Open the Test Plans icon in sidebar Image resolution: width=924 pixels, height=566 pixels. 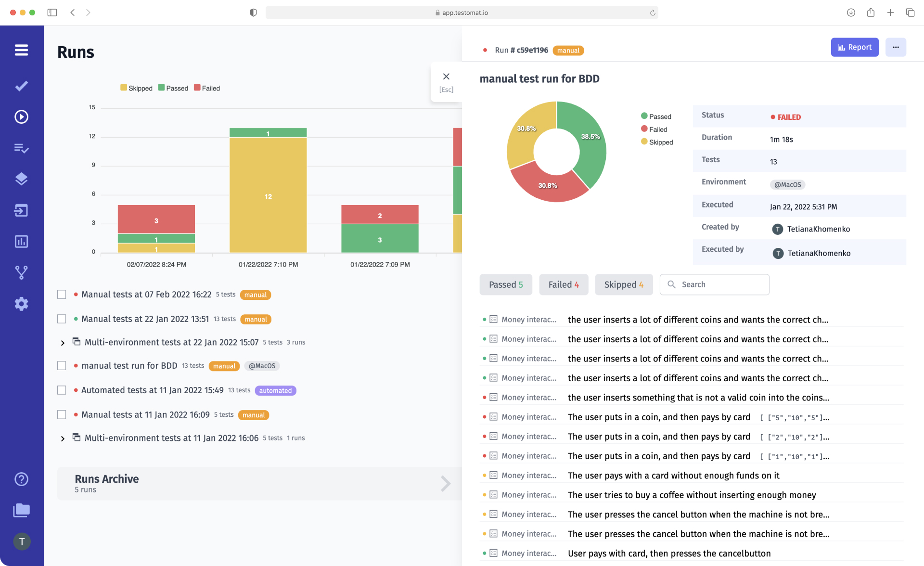[x=22, y=148]
